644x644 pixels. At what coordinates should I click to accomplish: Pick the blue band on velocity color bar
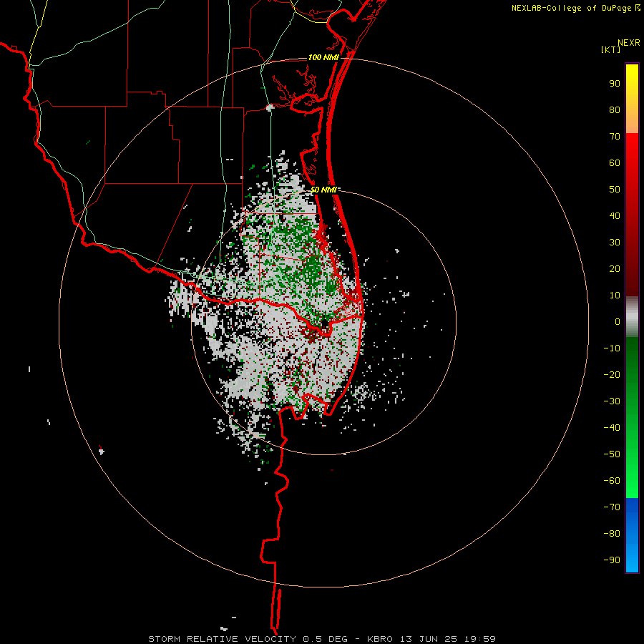point(632,535)
